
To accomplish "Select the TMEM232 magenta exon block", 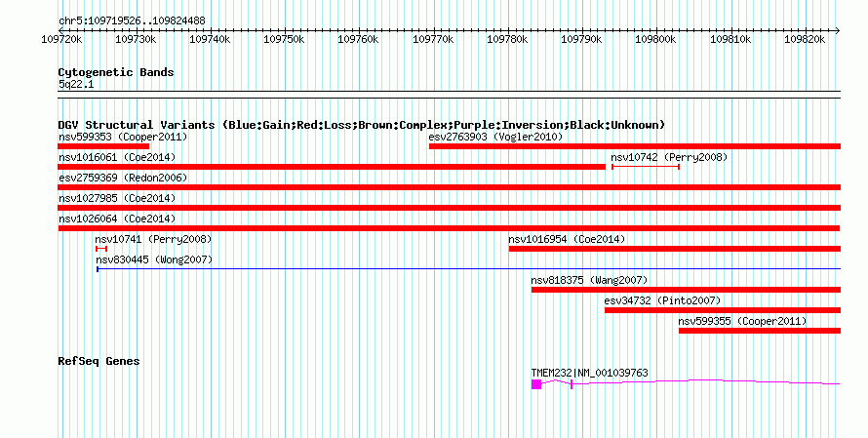I will pos(536,384).
